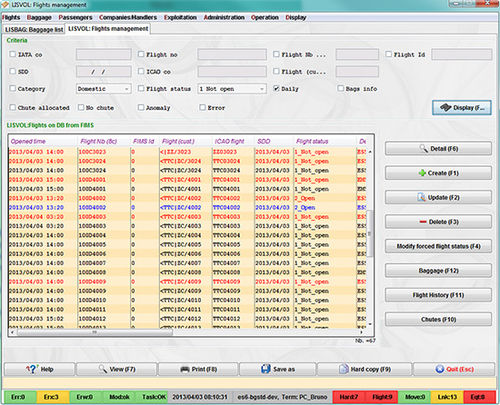Image resolution: width=500 pixels, height=405 pixels.
Task: Click the green plus icon on Create (F1)
Action: point(422,173)
